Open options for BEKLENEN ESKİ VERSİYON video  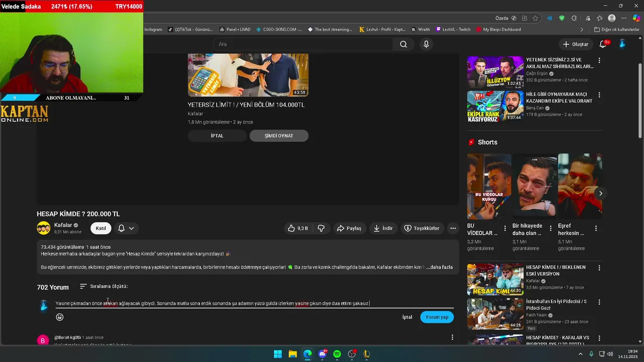coord(599,268)
